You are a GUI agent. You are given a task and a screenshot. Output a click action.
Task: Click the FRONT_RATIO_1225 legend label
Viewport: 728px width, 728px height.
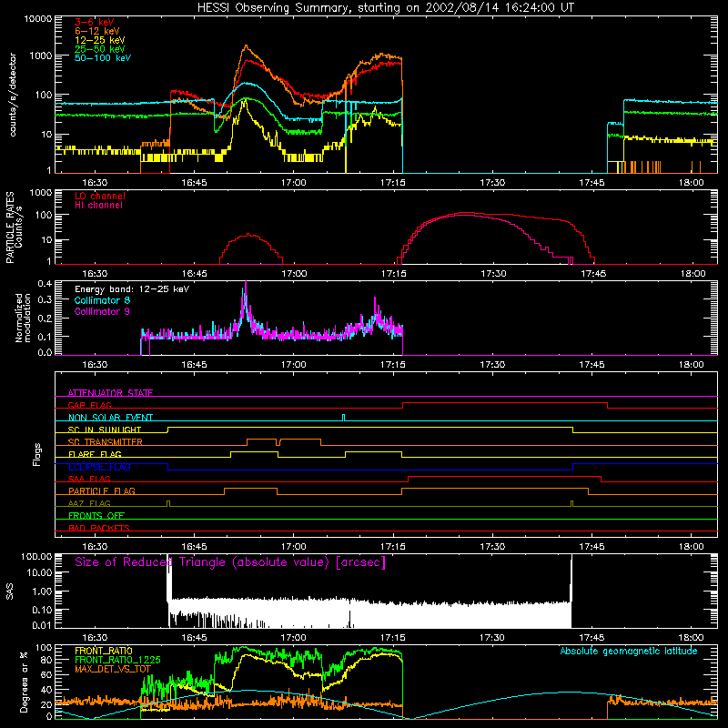point(117,660)
